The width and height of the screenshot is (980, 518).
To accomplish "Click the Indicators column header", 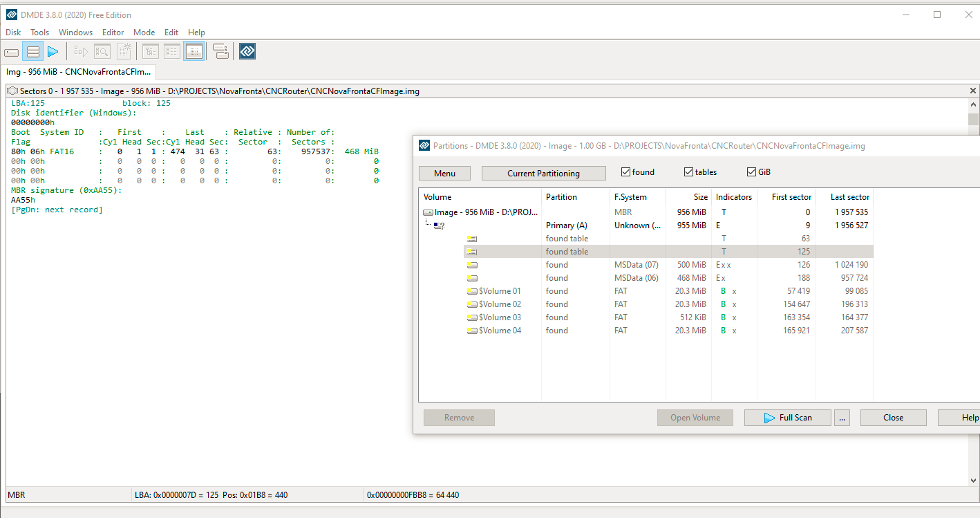I will coord(735,197).
